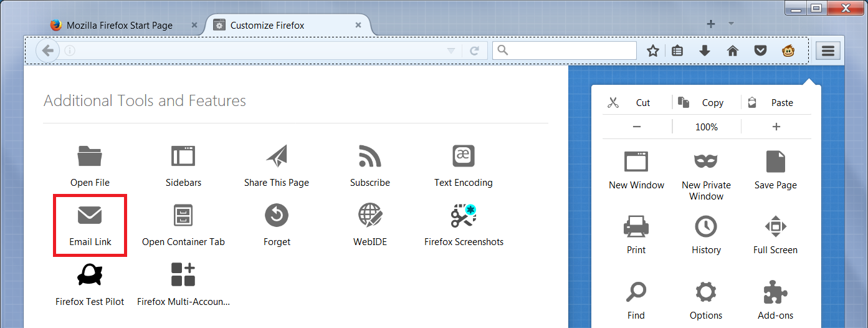Viewport: 868px width, 328px height.
Task: Click the Text Encoding icon
Action: (464, 156)
